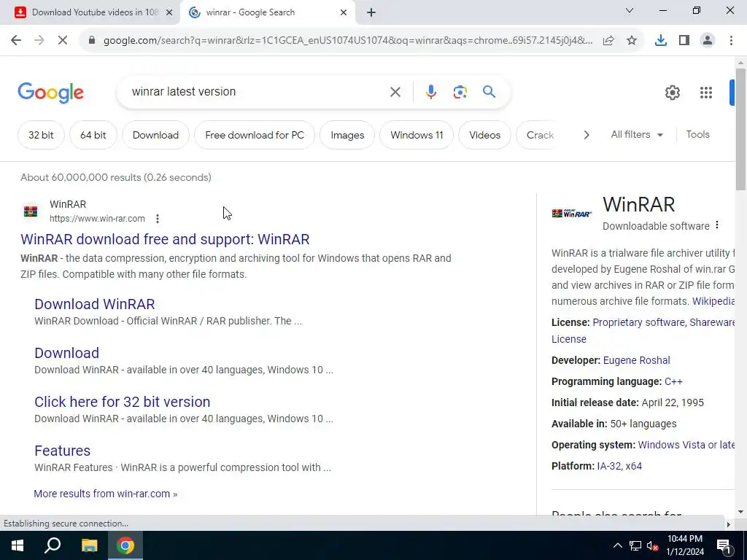Select the Windows 11 filter chip

tap(417, 135)
